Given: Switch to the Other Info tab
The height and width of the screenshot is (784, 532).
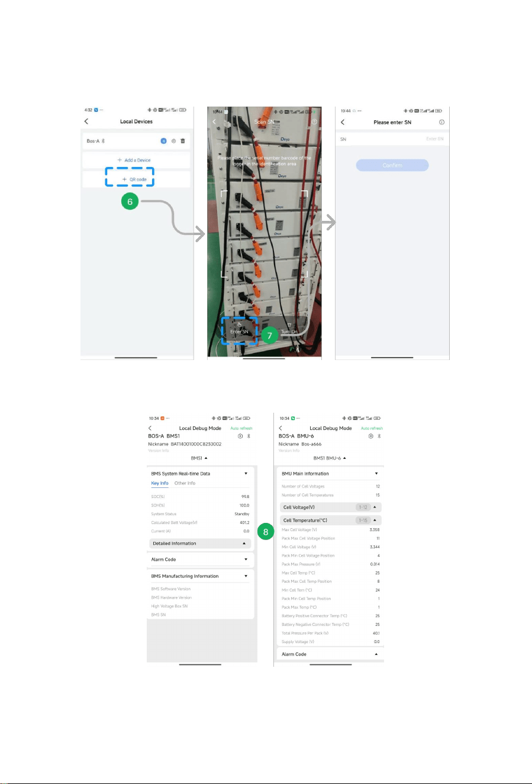Looking at the screenshot, I should (x=185, y=483).
